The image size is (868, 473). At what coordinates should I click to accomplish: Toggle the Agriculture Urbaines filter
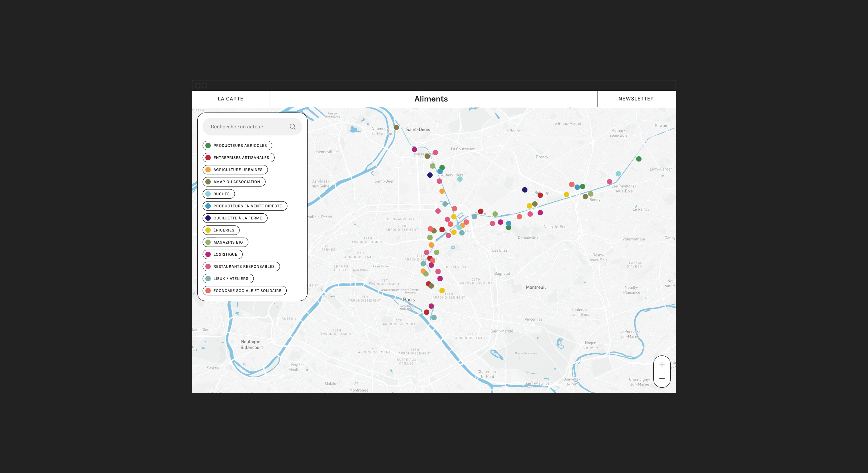pos(235,170)
